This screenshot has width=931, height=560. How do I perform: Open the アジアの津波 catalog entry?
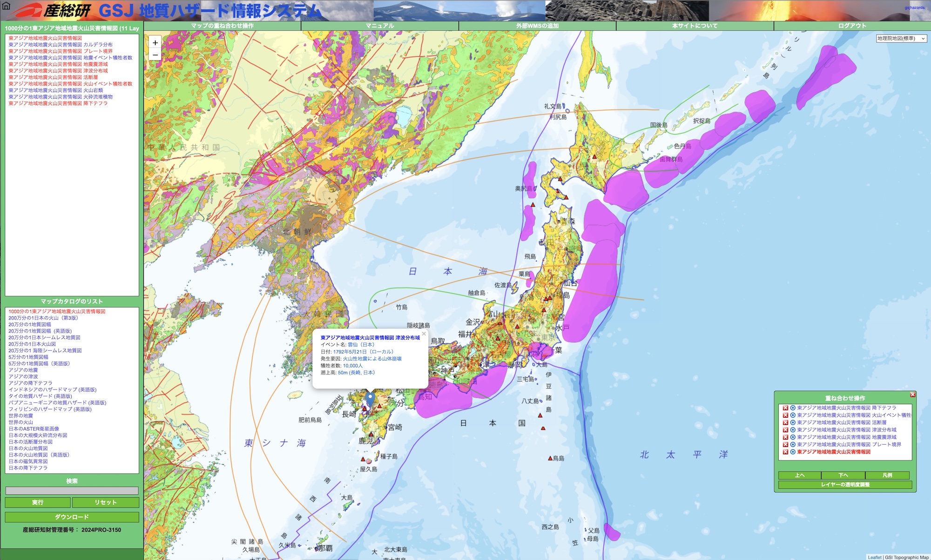point(23,377)
